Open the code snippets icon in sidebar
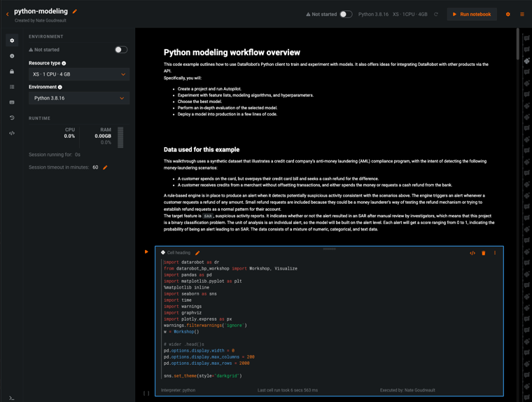The width and height of the screenshot is (532, 402). pos(12,133)
